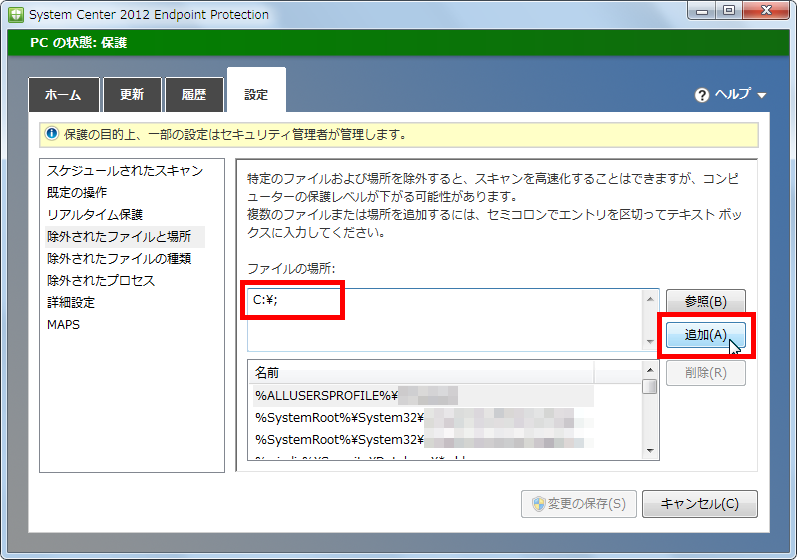Click text box scroll up arrow
The height and width of the screenshot is (560, 797).
tap(650, 299)
